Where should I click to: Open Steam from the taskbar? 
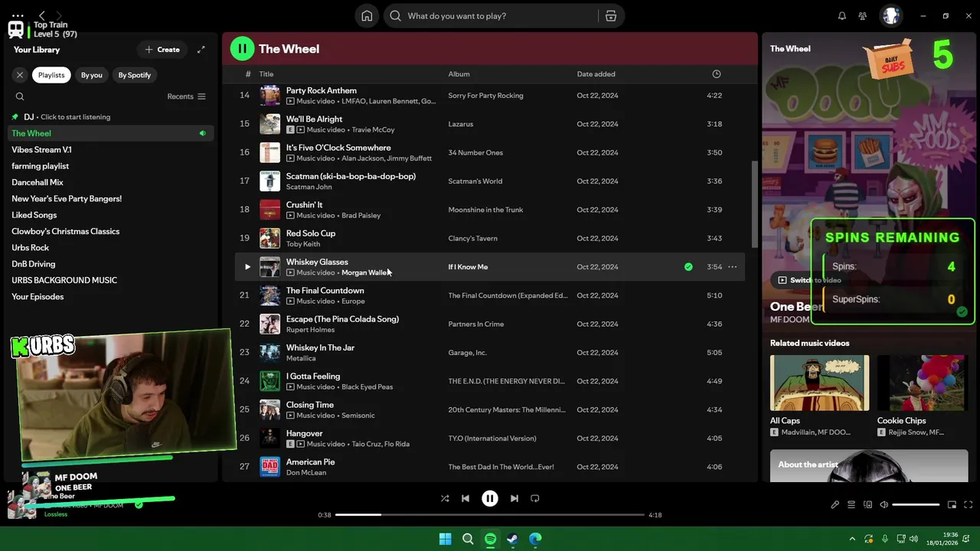click(x=512, y=539)
